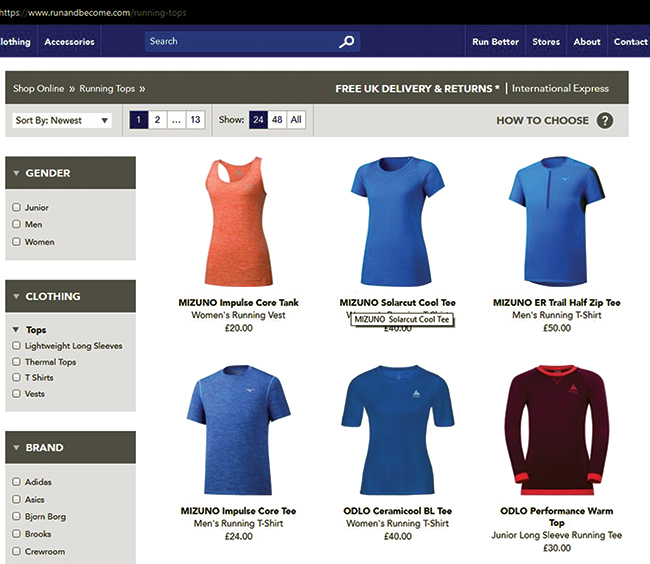Go to Running Tops breadcrumb
This screenshot has width=650, height=564.
[107, 89]
